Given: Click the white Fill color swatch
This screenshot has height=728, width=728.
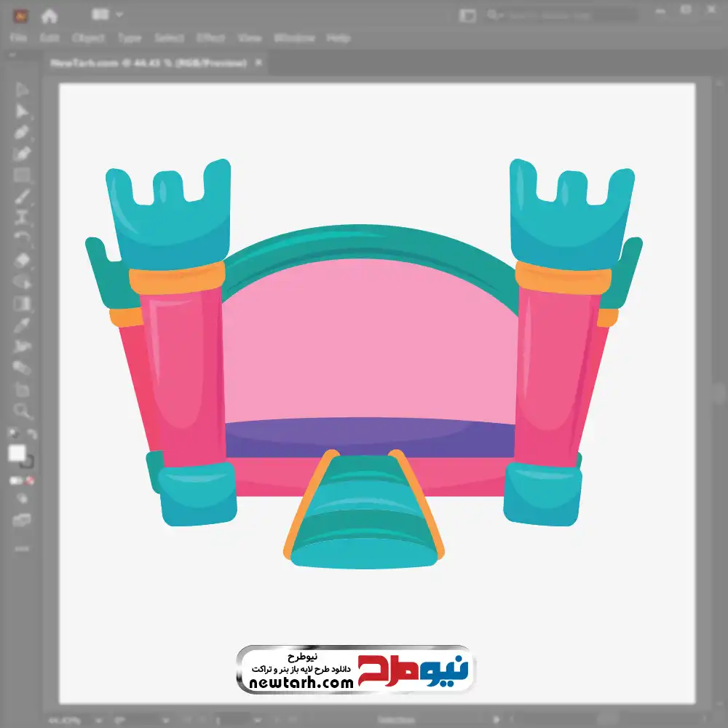Looking at the screenshot, I should click(x=17, y=454).
